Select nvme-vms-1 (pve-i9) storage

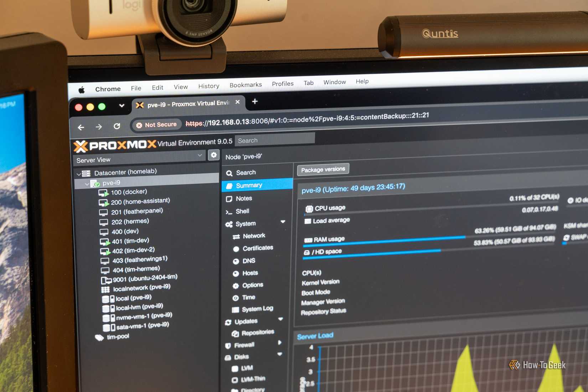coord(137,316)
